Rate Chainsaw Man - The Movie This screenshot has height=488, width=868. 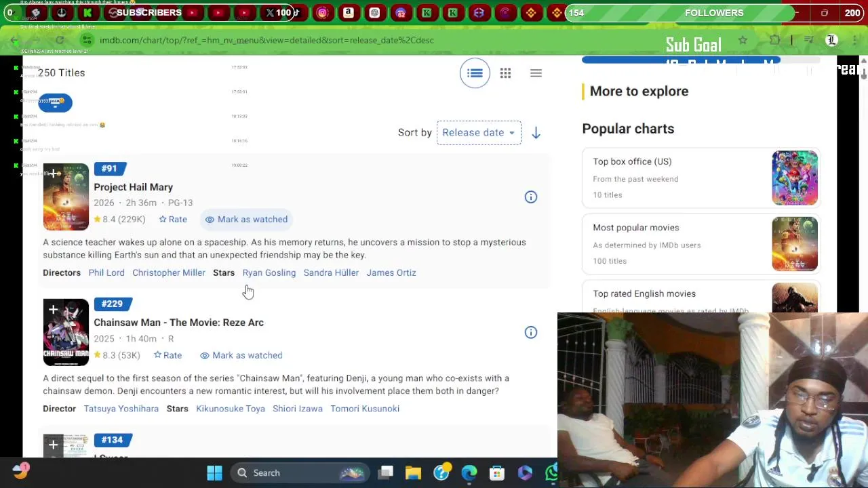167,355
